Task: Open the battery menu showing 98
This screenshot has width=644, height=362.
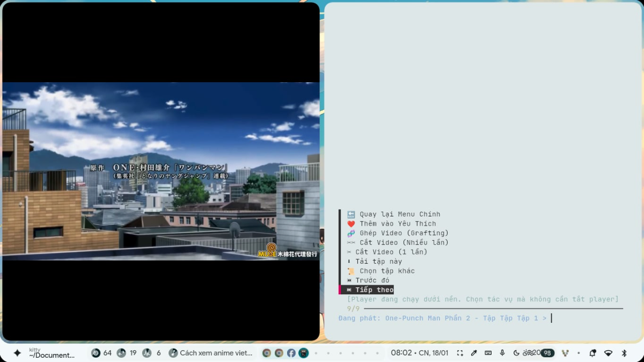Action: point(547,353)
